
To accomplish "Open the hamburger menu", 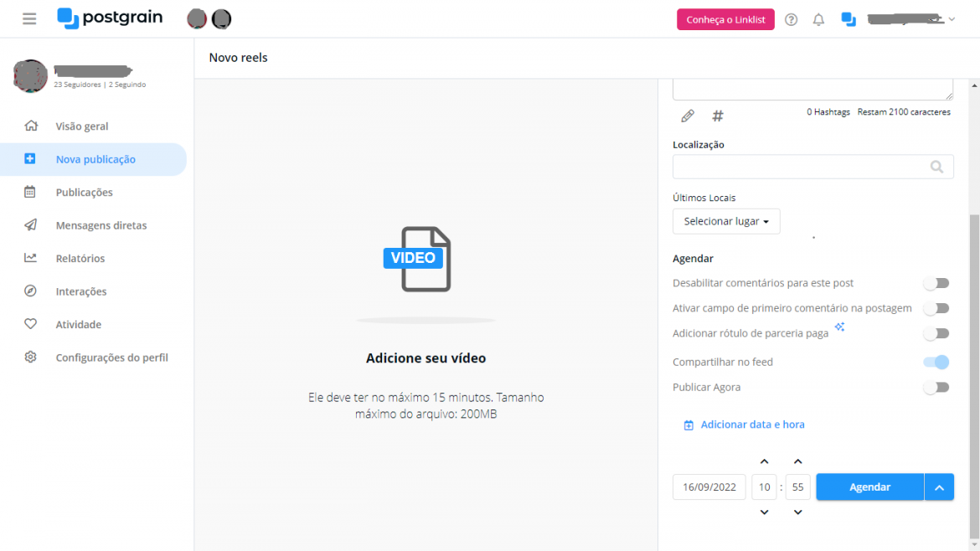I will [x=29, y=18].
